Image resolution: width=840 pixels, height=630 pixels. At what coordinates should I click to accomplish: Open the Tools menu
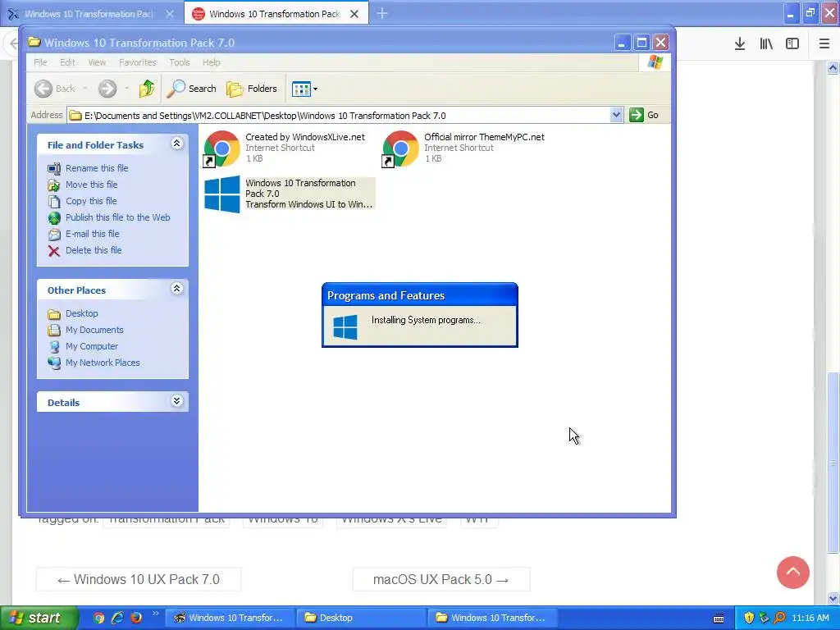[x=180, y=62]
